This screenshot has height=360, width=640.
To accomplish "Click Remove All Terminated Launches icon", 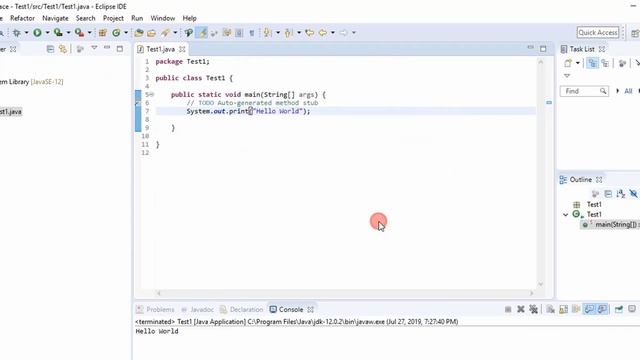I will (x=533, y=309).
